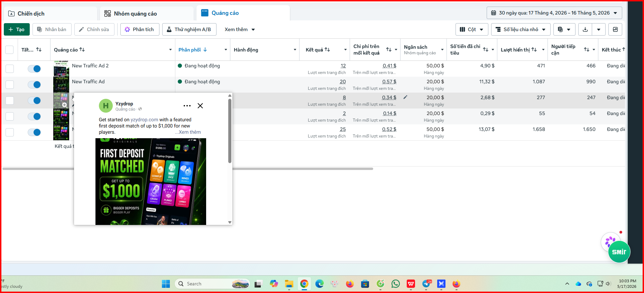
Task: Toggle ad switch in 13,07 $ row
Action: click(34, 132)
